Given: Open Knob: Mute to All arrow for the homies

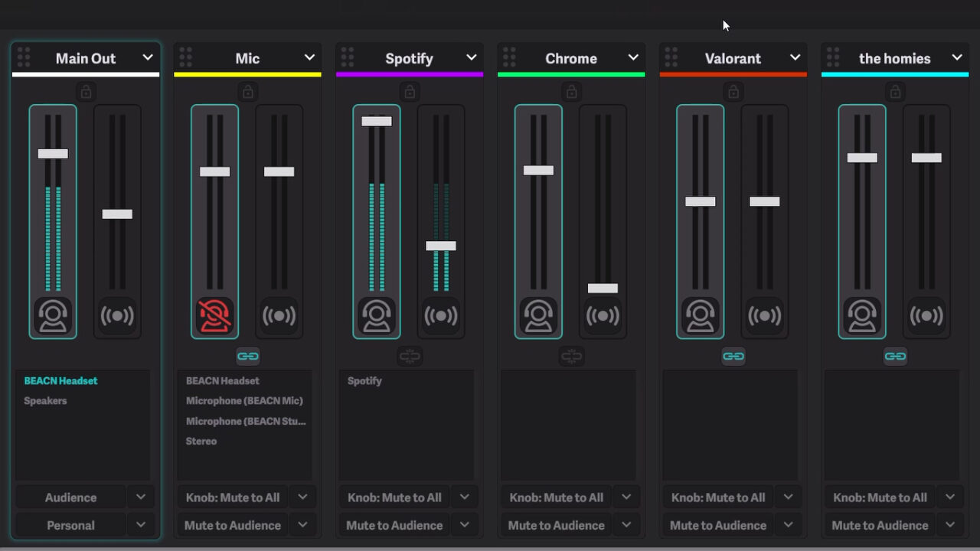Looking at the screenshot, I should point(950,497).
